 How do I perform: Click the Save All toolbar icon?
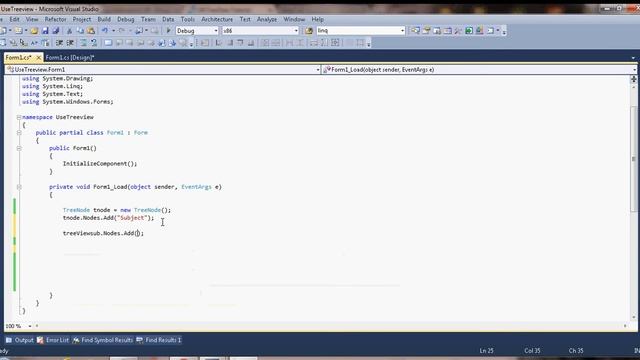56,31
